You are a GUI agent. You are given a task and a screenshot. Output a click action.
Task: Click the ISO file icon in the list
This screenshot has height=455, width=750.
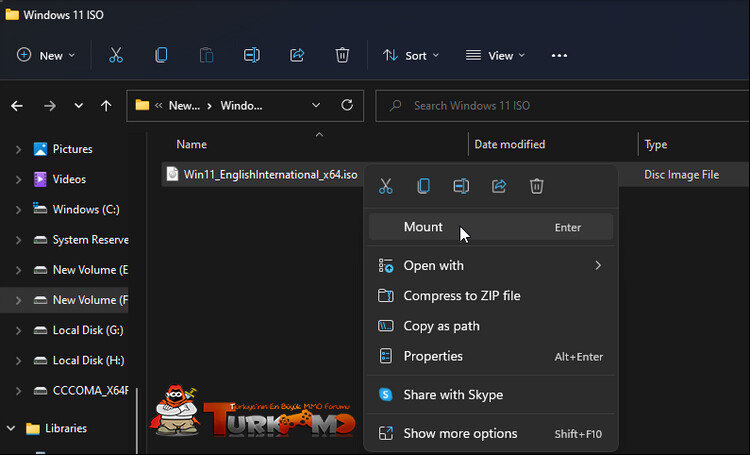point(172,174)
